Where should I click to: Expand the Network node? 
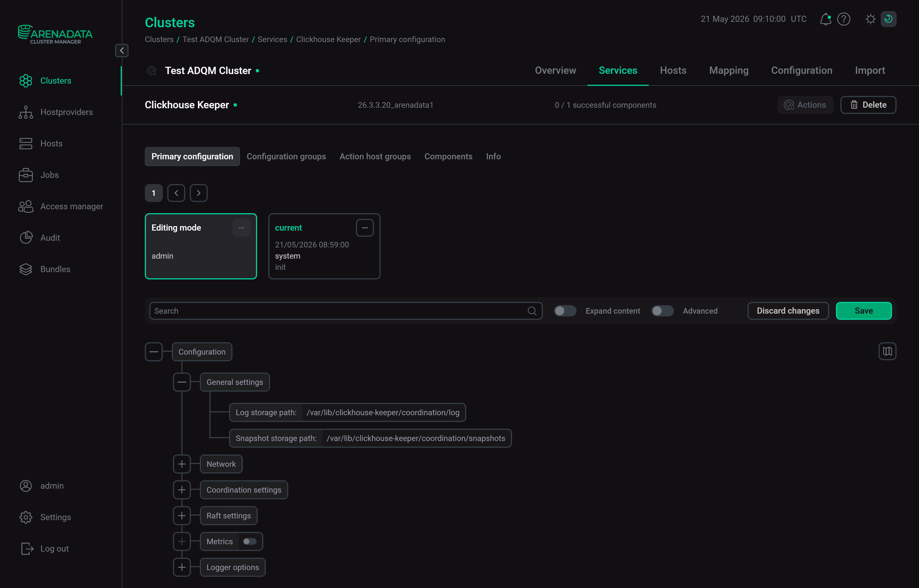[x=182, y=464]
